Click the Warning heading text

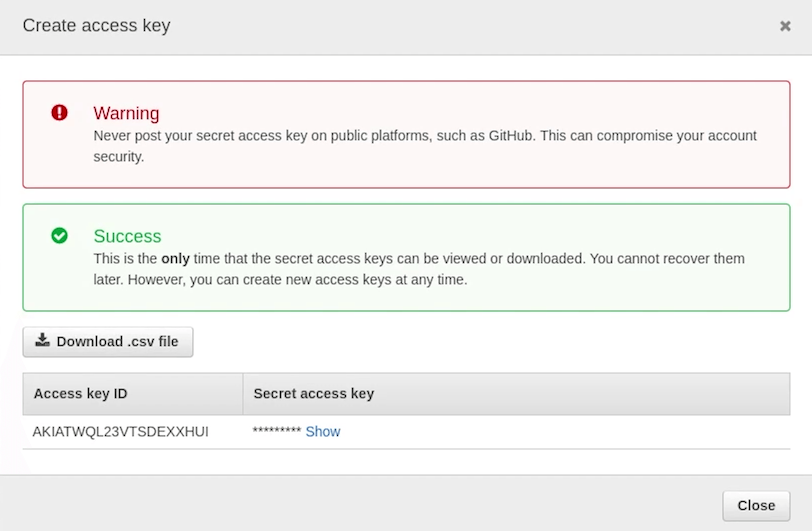tap(126, 113)
